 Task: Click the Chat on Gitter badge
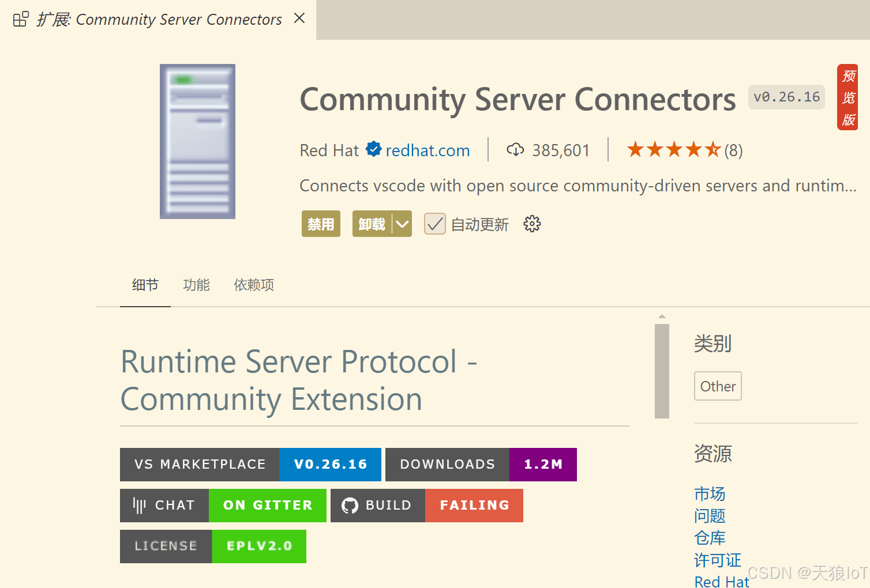pyautogui.click(x=223, y=506)
